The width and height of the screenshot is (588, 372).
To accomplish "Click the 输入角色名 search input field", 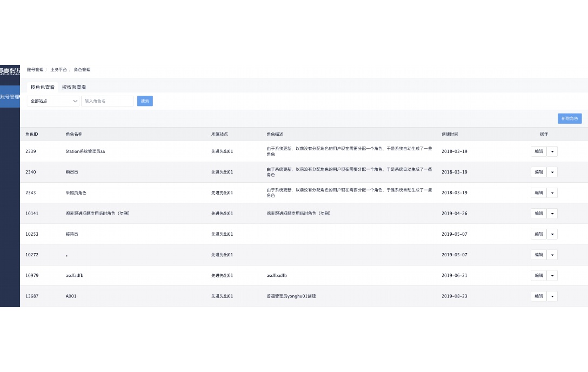I will click(107, 101).
